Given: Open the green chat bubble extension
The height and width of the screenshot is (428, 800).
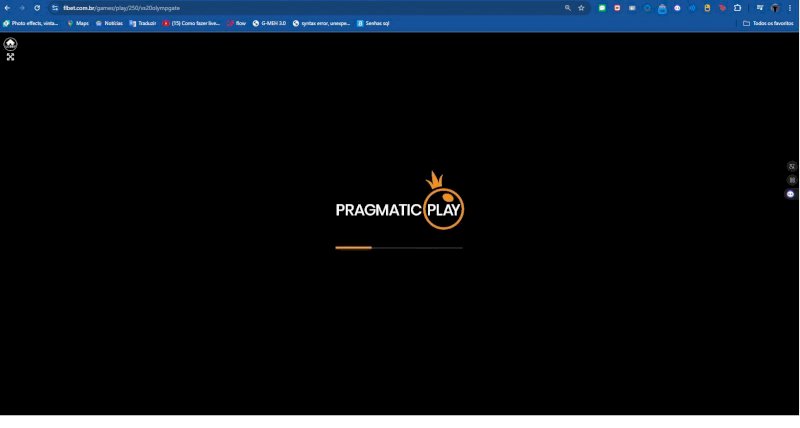Looking at the screenshot, I should (x=602, y=8).
